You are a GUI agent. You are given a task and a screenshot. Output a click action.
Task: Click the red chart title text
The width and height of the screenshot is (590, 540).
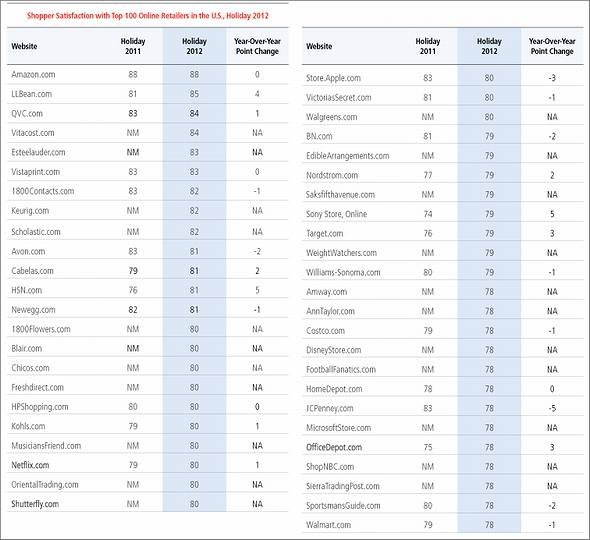[x=148, y=16]
